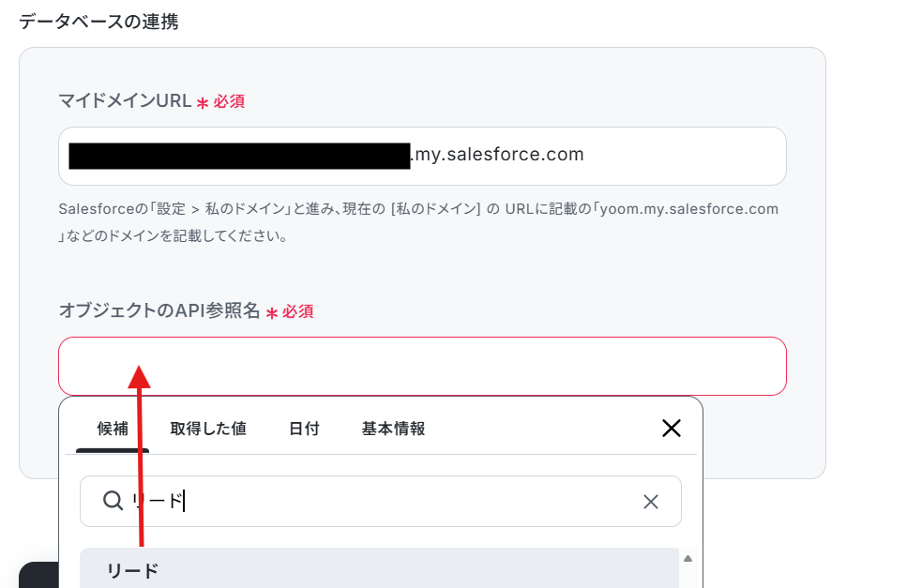
Task: Select the リード candidate option
Action: pyautogui.click(x=380, y=569)
